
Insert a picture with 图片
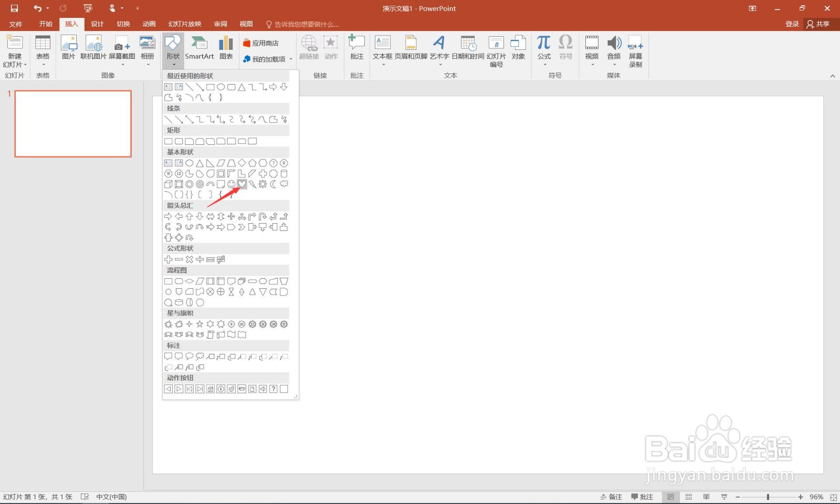tap(69, 47)
